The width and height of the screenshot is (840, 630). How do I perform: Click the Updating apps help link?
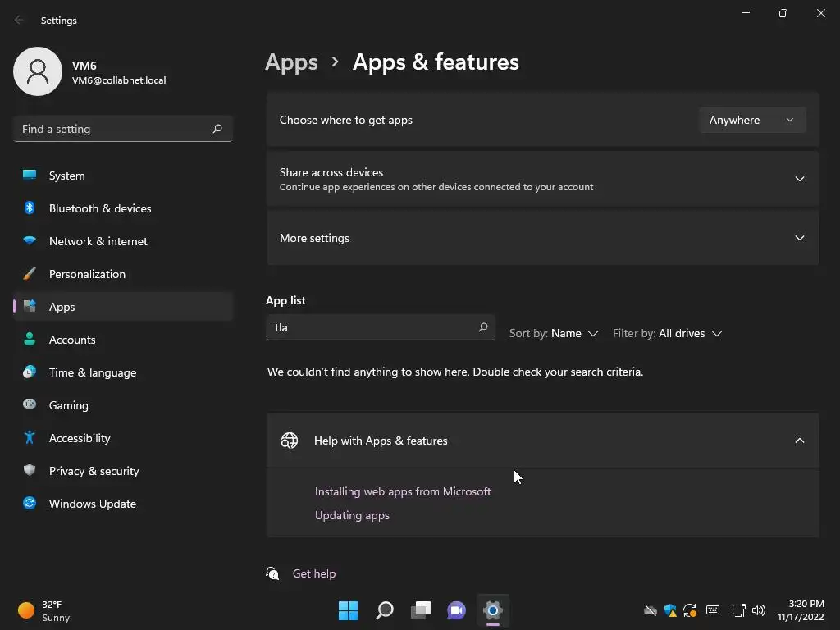[x=352, y=515]
